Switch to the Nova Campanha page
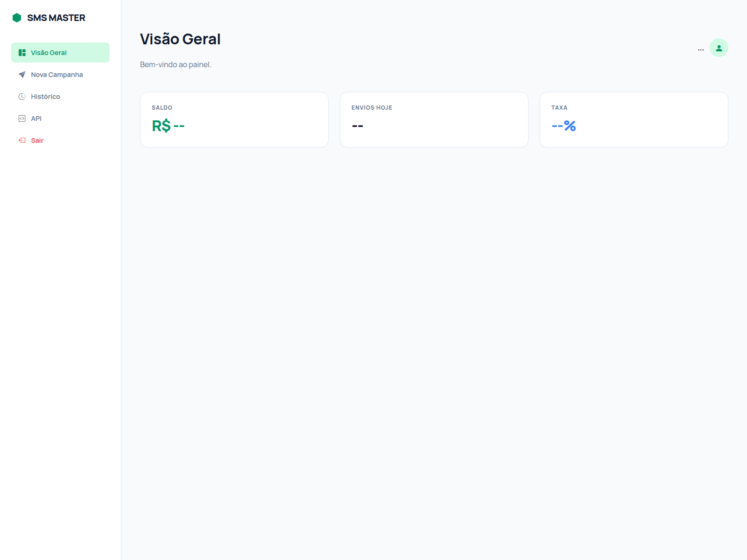747x560 pixels. tap(56, 74)
